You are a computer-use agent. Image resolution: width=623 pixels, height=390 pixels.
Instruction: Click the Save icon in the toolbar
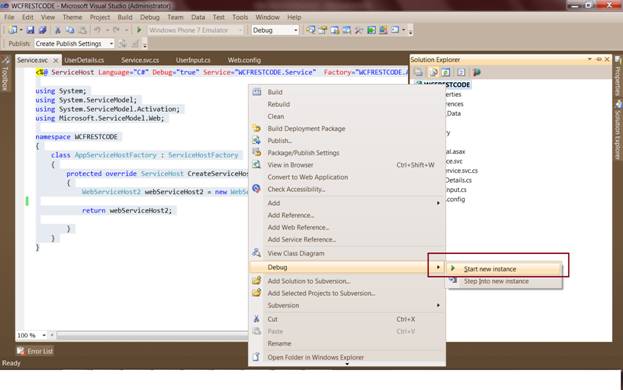[x=30, y=30]
